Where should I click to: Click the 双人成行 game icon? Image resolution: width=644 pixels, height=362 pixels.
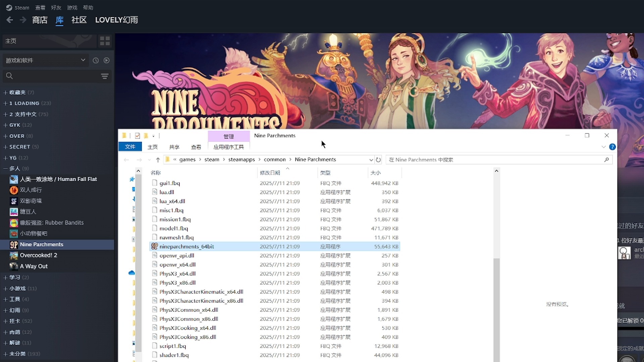14,190
